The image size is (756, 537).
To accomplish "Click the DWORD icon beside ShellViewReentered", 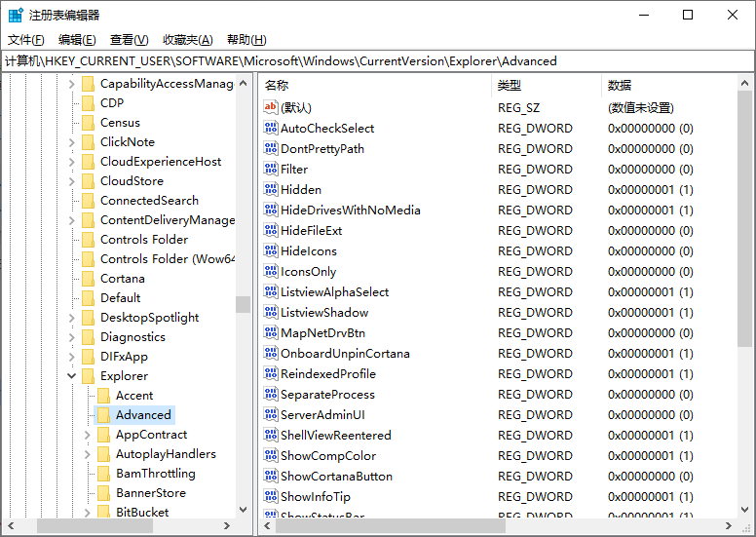I will [x=271, y=435].
